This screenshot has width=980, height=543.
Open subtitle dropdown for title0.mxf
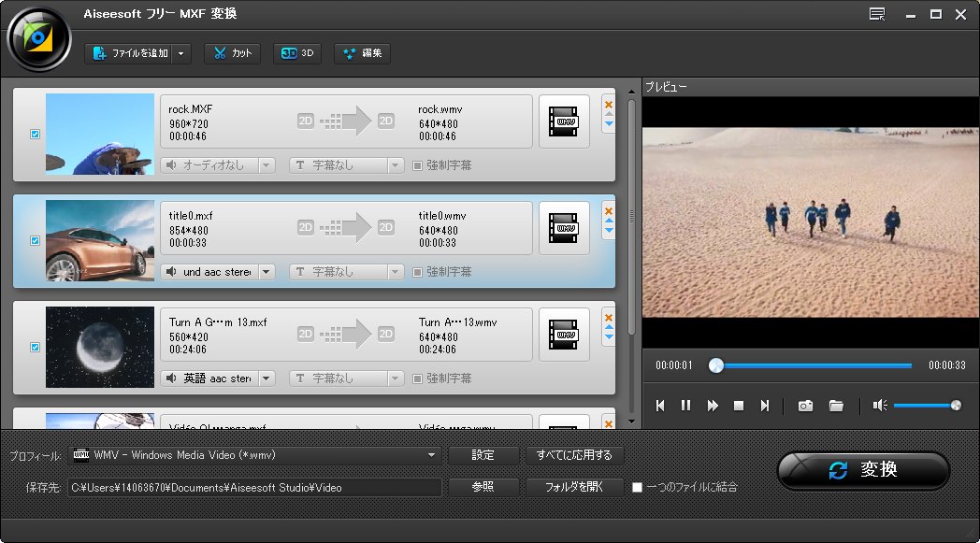pyautogui.click(x=395, y=272)
